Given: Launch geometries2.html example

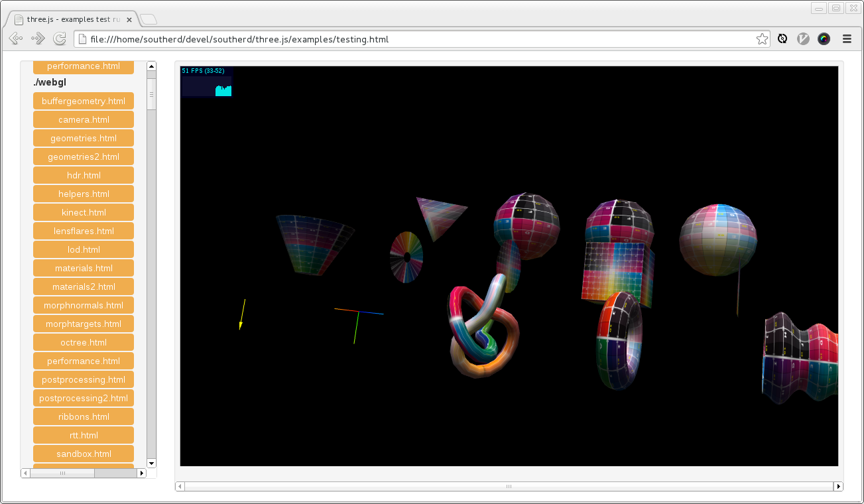Looking at the screenshot, I should 84,157.
